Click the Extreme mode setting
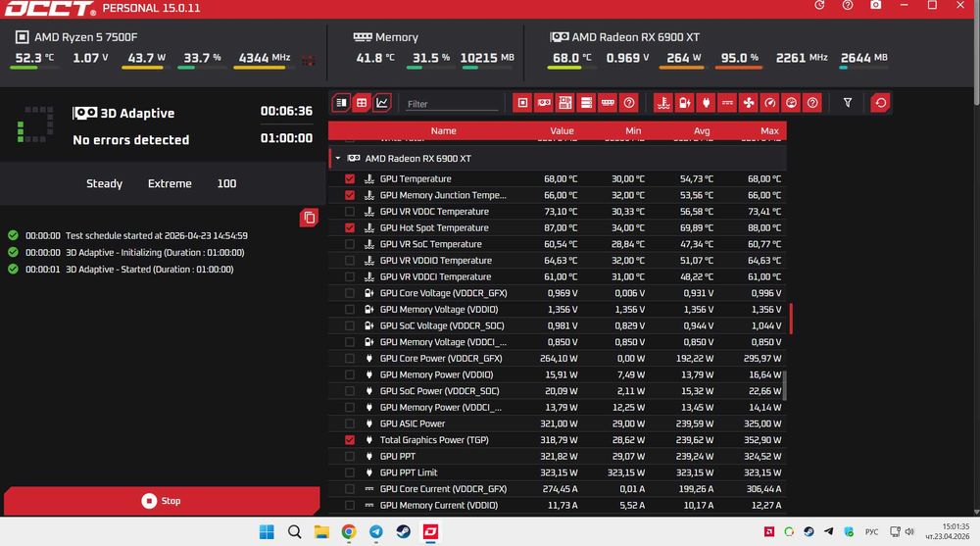980x546 pixels. (x=170, y=183)
